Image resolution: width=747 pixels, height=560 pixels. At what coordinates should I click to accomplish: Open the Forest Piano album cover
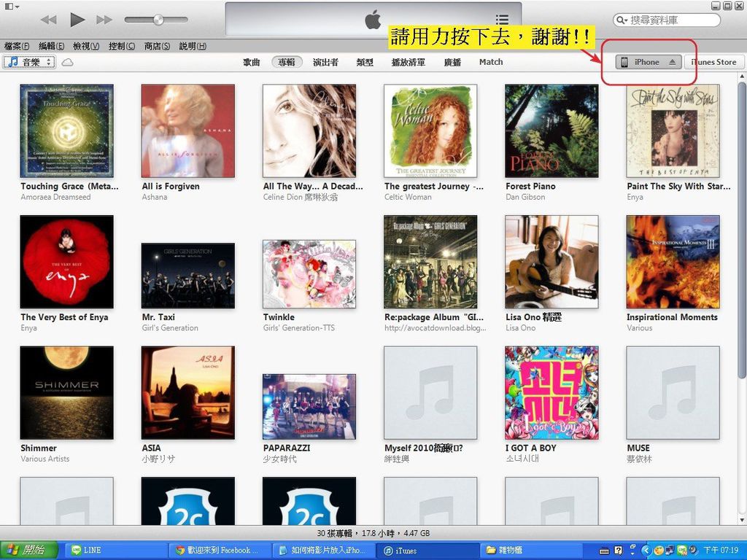pos(551,131)
